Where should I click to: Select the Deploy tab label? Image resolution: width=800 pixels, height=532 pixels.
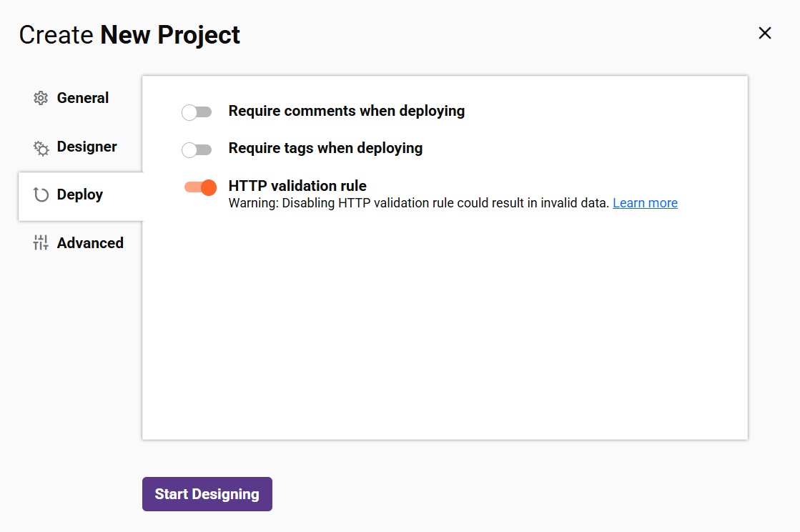pos(80,194)
